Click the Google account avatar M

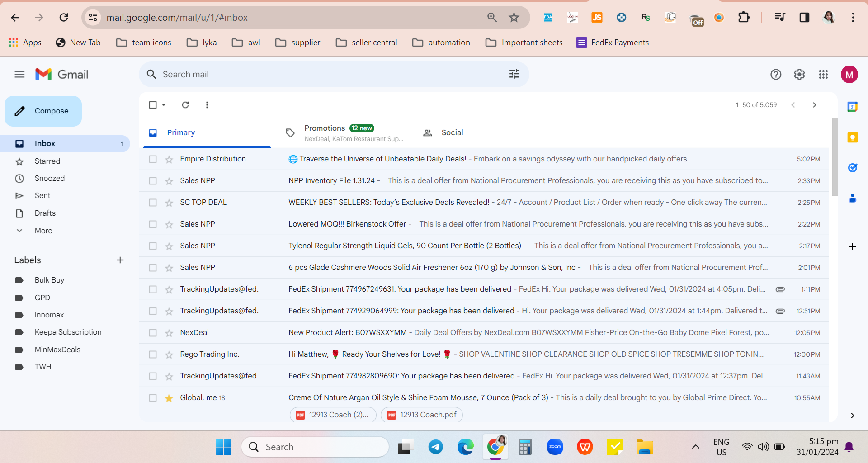(849, 75)
